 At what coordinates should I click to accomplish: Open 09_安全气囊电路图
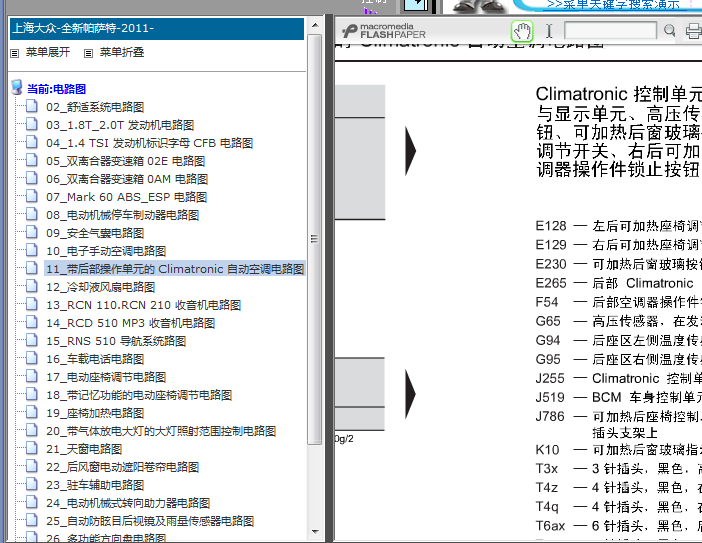coord(95,233)
